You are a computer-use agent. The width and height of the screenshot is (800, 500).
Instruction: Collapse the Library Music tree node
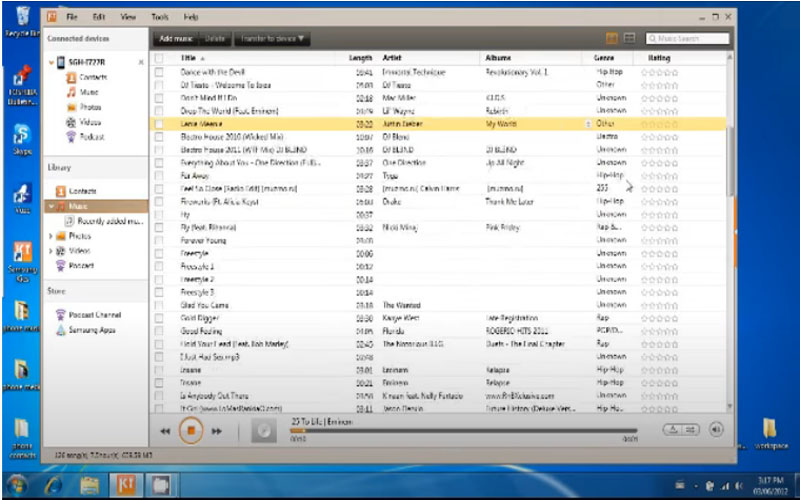click(51, 206)
